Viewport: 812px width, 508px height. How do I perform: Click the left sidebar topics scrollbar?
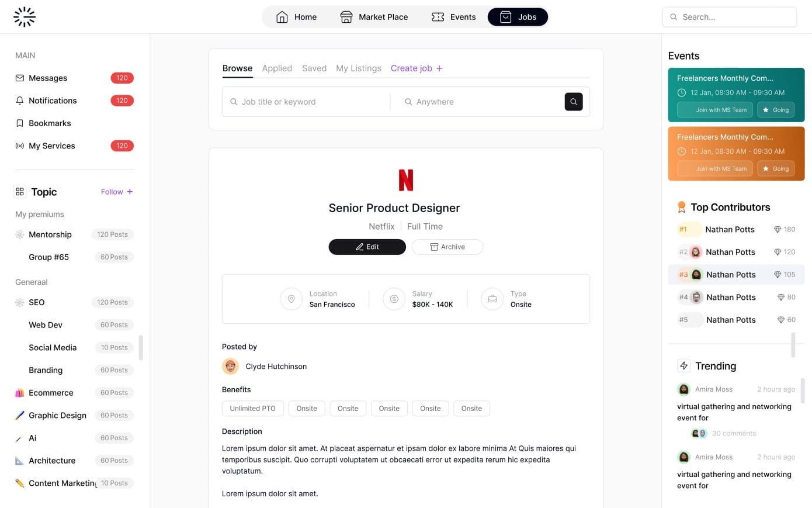(141, 347)
